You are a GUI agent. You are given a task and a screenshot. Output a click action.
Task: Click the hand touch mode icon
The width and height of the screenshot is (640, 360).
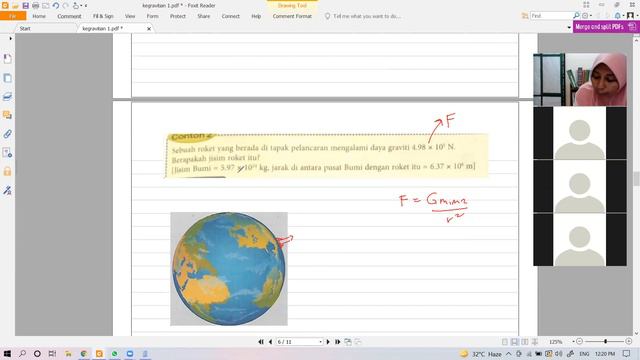coord(76,6)
